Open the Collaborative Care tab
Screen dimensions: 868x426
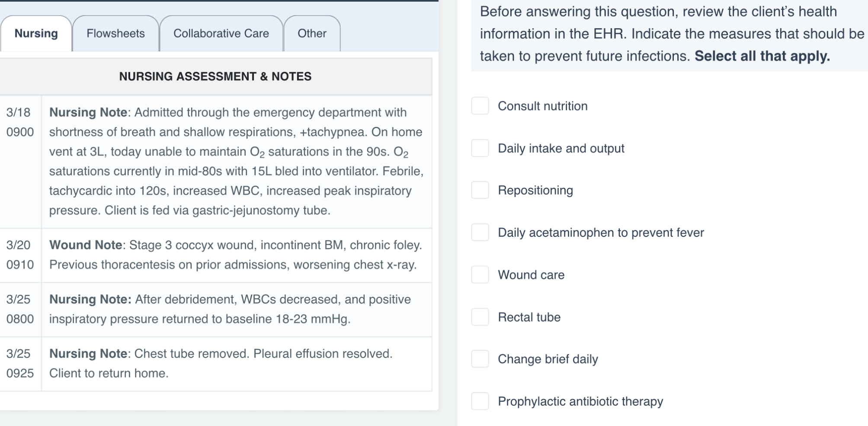point(221,33)
